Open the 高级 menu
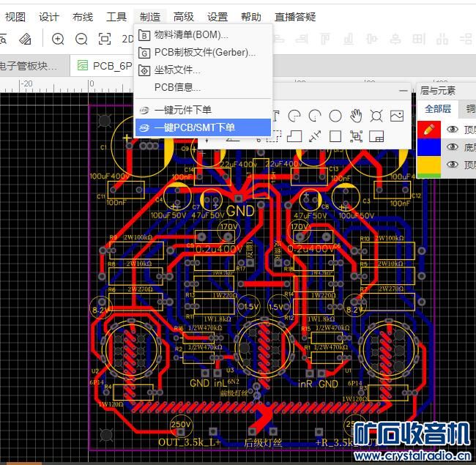 184,17
